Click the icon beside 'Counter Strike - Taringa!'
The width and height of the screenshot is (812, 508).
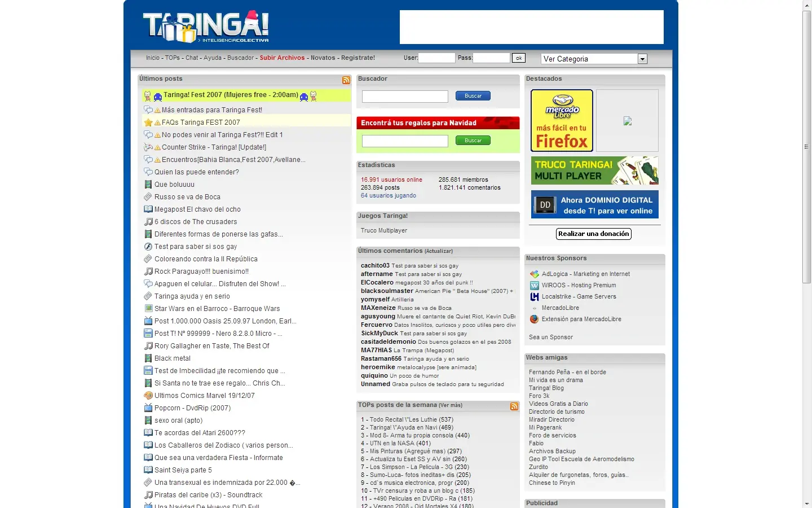pyautogui.click(x=148, y=147)
